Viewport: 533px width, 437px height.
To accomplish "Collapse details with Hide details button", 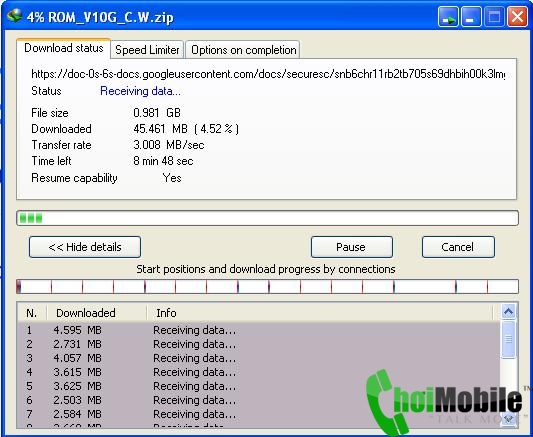I will pyautogui.click(x=85, y=247).
